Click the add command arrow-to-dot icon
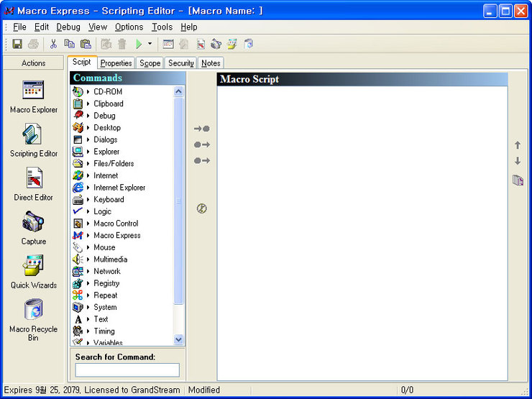This screenshot has width=532, height=399. [202, 129]
